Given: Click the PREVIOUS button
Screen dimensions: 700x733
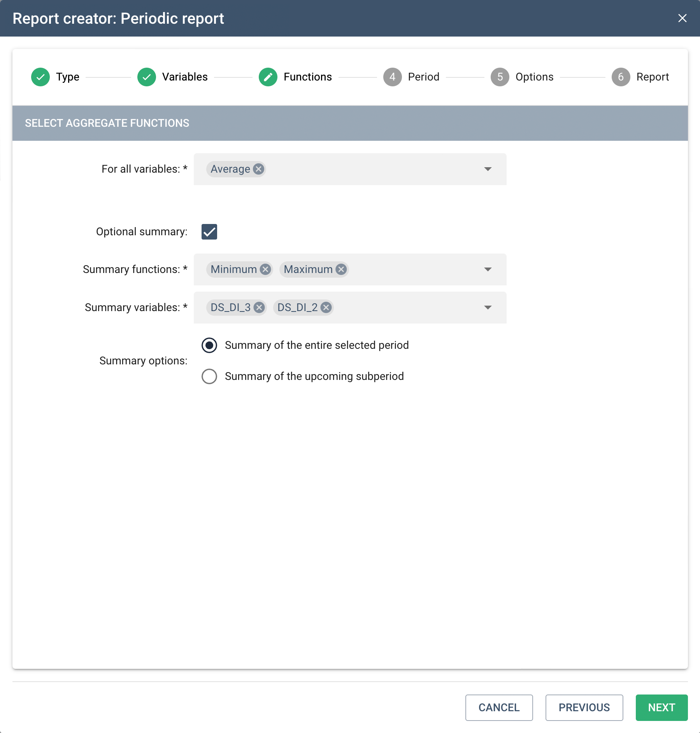Looking at the screenshot, I should coord(584,707).
